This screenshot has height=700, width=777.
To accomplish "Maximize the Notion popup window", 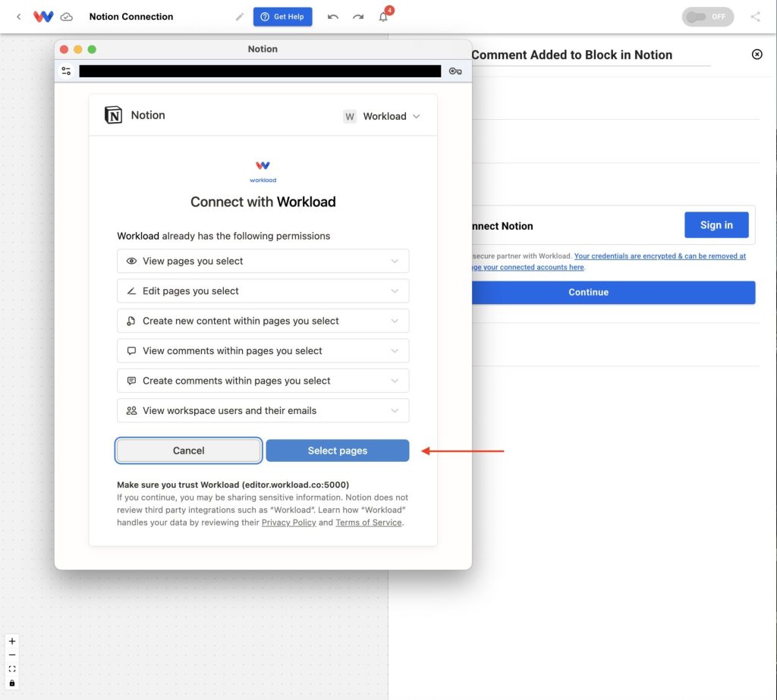I will click(92, 49).
